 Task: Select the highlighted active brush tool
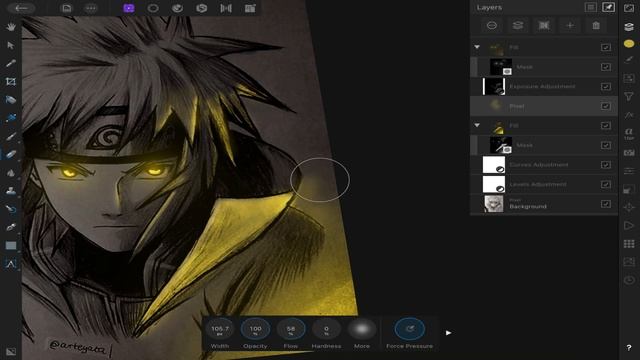(x=11, y=154)
